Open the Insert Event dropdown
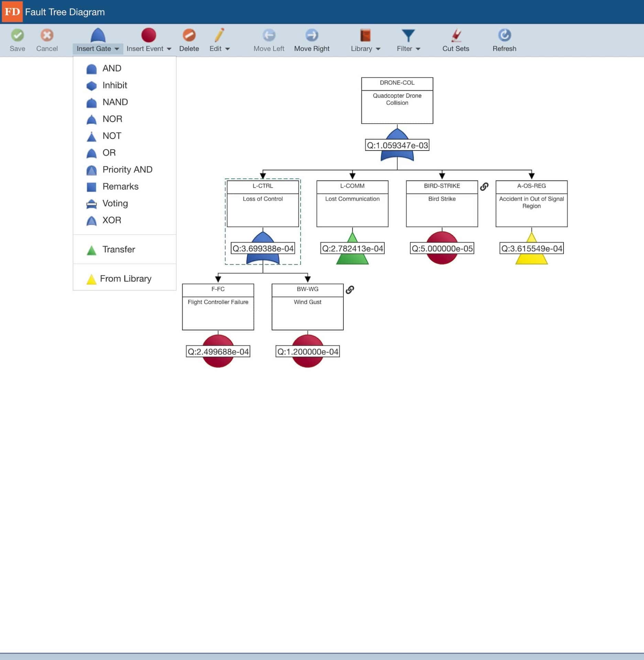 [148, 48]
